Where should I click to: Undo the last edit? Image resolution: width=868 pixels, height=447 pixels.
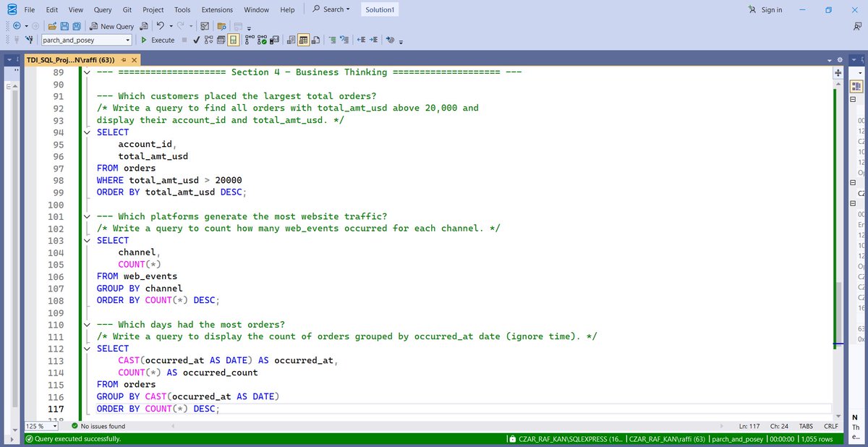pos(161,26)
